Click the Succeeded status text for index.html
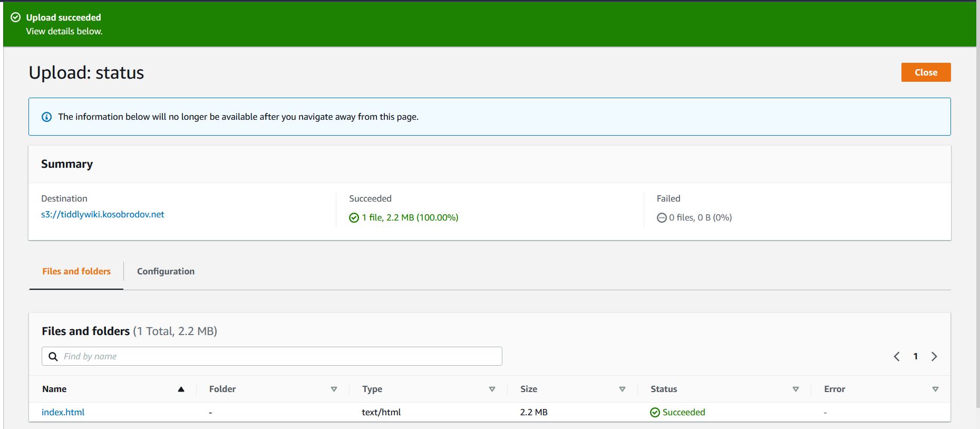Image resolution: width=980 pixels, height=429 pixels. coord(684,412)
